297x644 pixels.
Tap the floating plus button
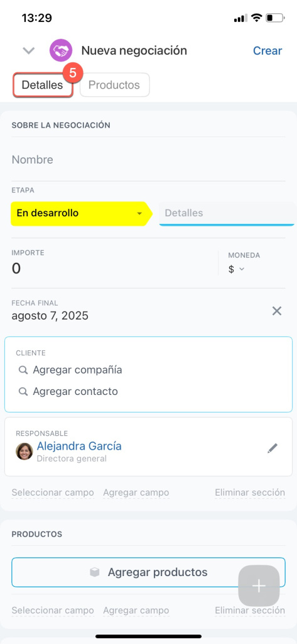pyautogui.click(x=259, y=586)
